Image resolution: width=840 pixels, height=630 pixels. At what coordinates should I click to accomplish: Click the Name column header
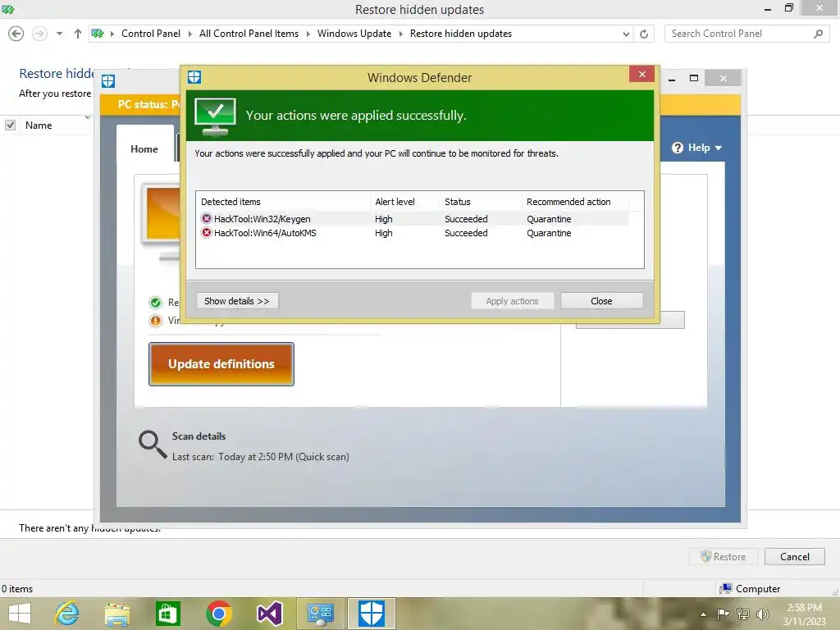tap(39, 126)
